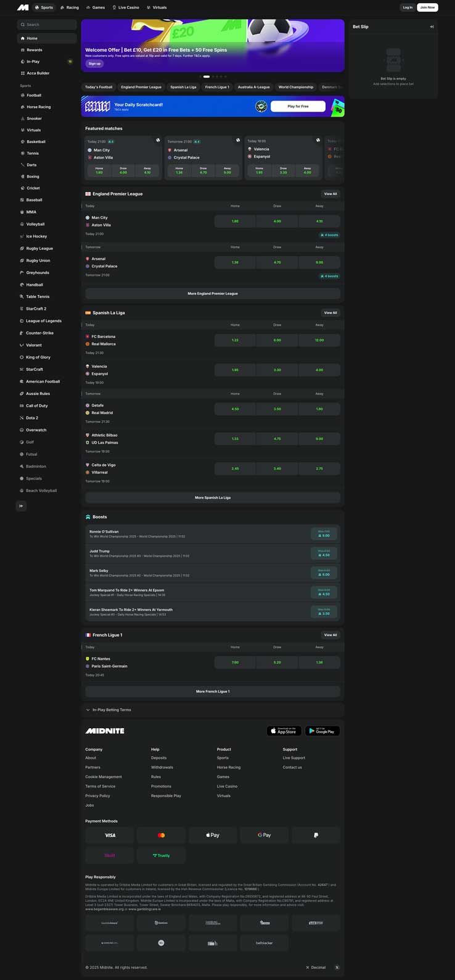455x980 pixels.
Task: Select Cricket in the sidebar
Action: 47,188
